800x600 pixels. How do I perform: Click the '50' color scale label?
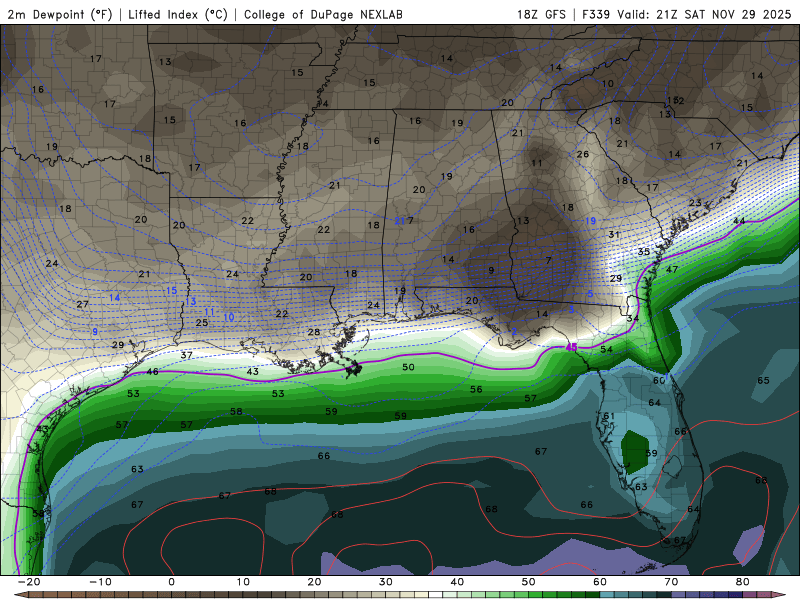click(x=529, y=582)
